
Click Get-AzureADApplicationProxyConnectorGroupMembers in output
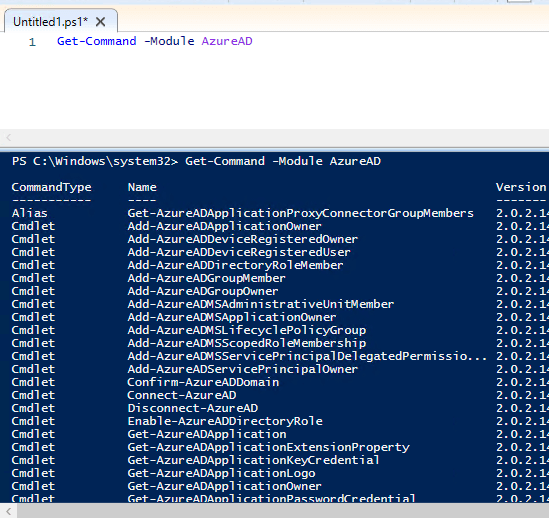(300, 213)
